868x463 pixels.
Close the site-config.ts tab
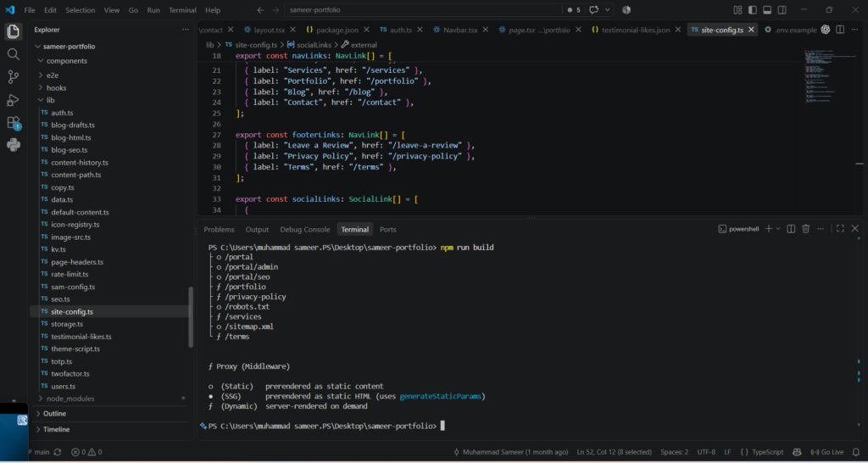751,30
